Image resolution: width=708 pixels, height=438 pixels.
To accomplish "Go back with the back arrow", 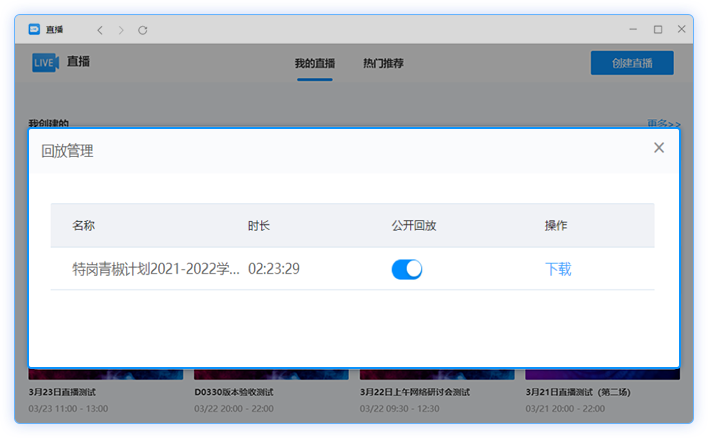I will point(100,30).
